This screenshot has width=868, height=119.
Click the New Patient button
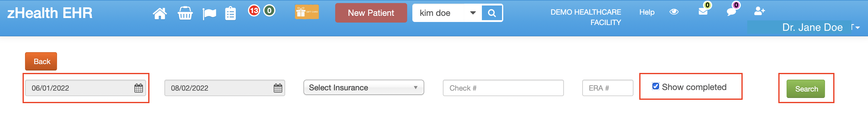point(371,13)
